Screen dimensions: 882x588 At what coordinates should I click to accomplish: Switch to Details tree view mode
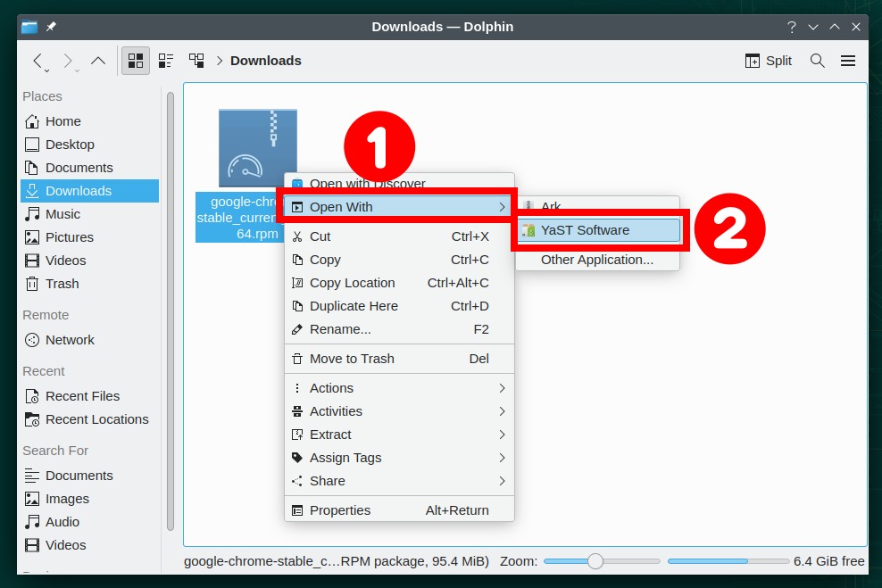pyautogui.click(x=196, y=61)
